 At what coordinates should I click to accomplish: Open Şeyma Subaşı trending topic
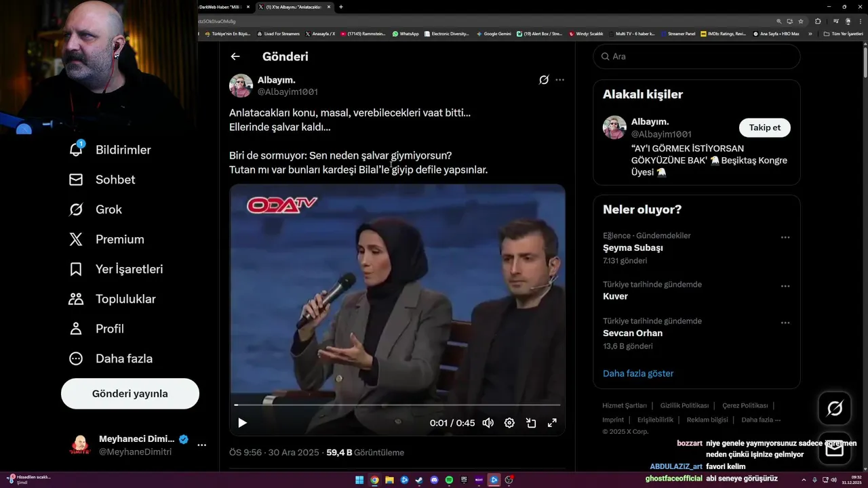coord(633,248)
